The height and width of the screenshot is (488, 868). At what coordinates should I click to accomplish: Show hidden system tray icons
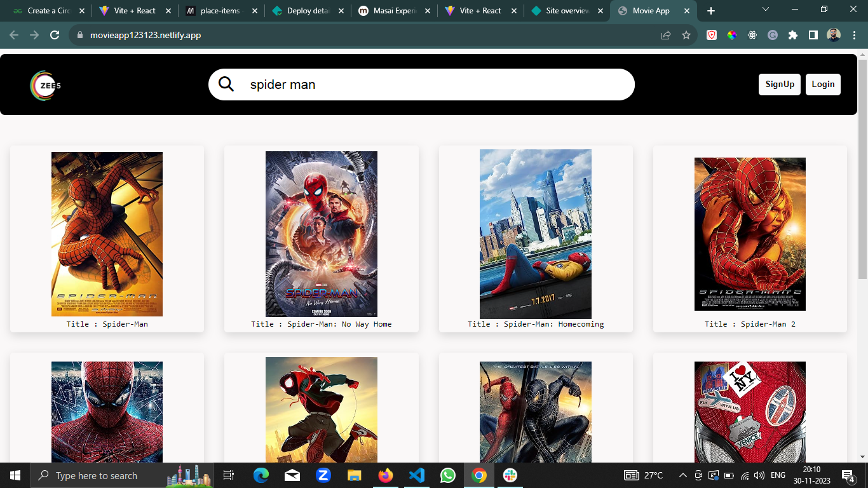683,475
